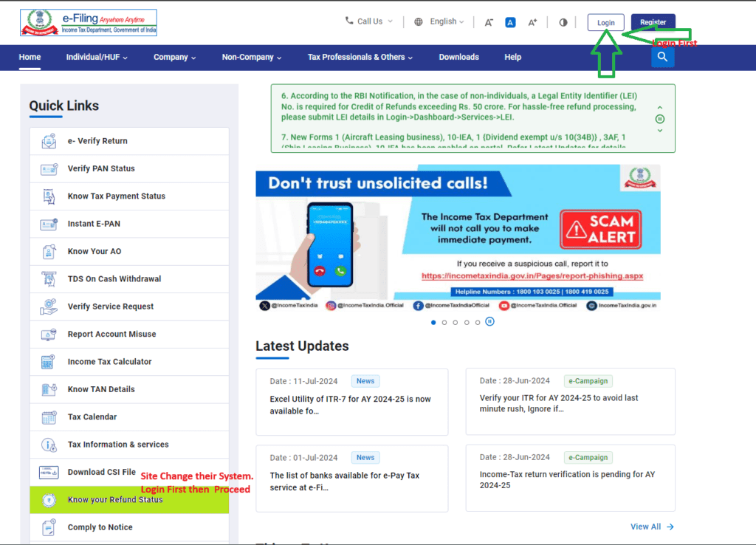The image size is (756, 545).
Task: Select the e-Verify Return quick link icon
Action: 49,141
